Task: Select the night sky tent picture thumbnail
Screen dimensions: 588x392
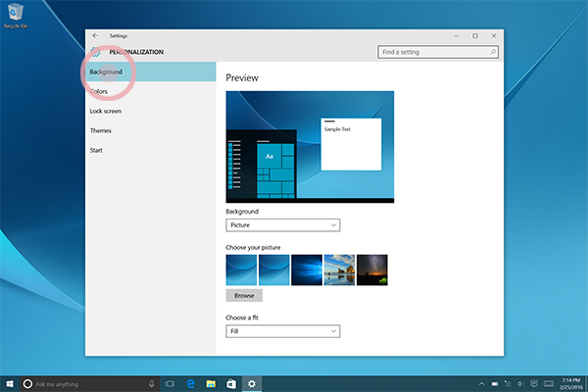Action: tap(372, 270)
